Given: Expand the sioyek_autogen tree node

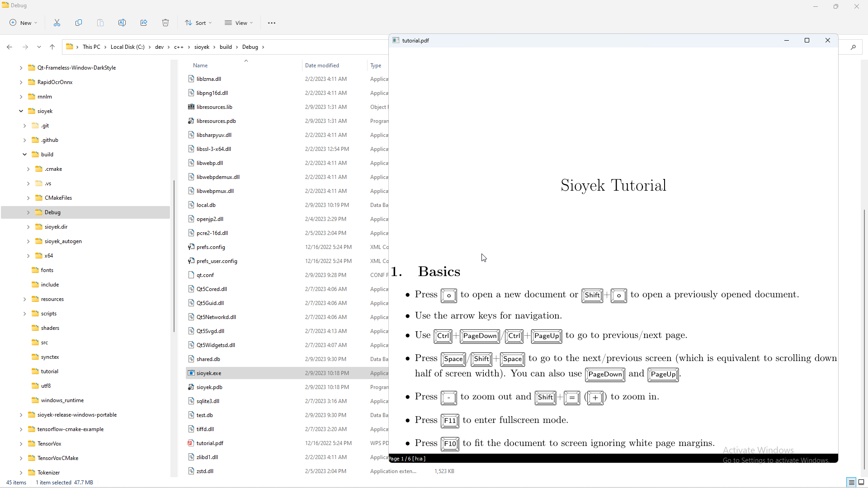Looking at the screenshot, I should pyautogui.click(x=28, y=241).
